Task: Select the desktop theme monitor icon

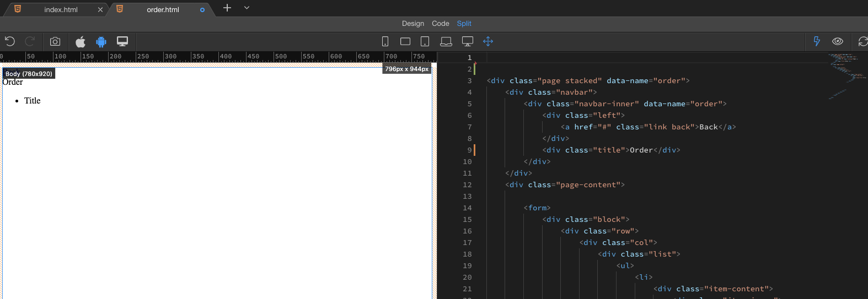Action: coord(122,41)
